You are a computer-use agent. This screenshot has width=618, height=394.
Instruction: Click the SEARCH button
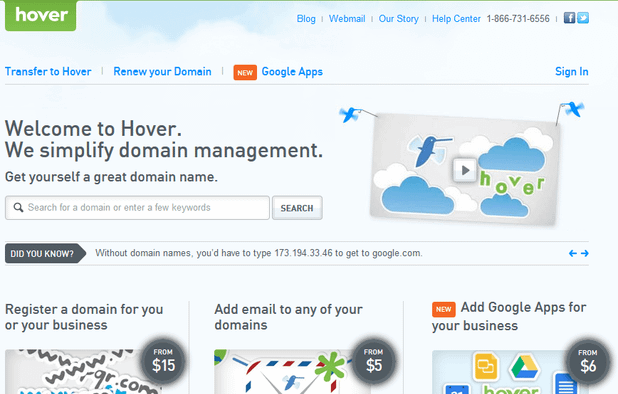coord(297,208)
